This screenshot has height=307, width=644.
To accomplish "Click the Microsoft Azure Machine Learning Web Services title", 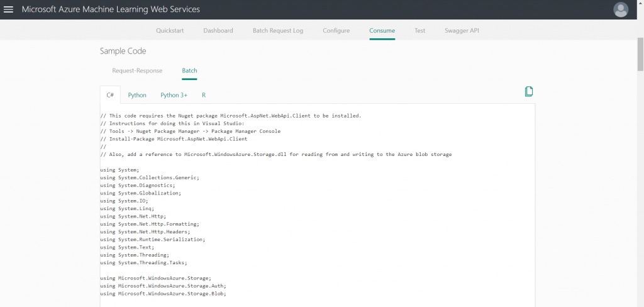I will [111, 9].
